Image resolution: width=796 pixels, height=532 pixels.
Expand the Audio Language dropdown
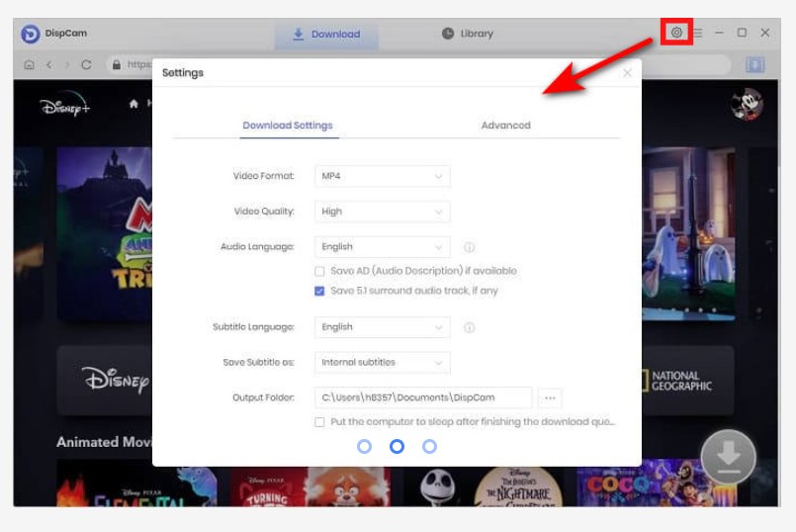coord(383,246)
